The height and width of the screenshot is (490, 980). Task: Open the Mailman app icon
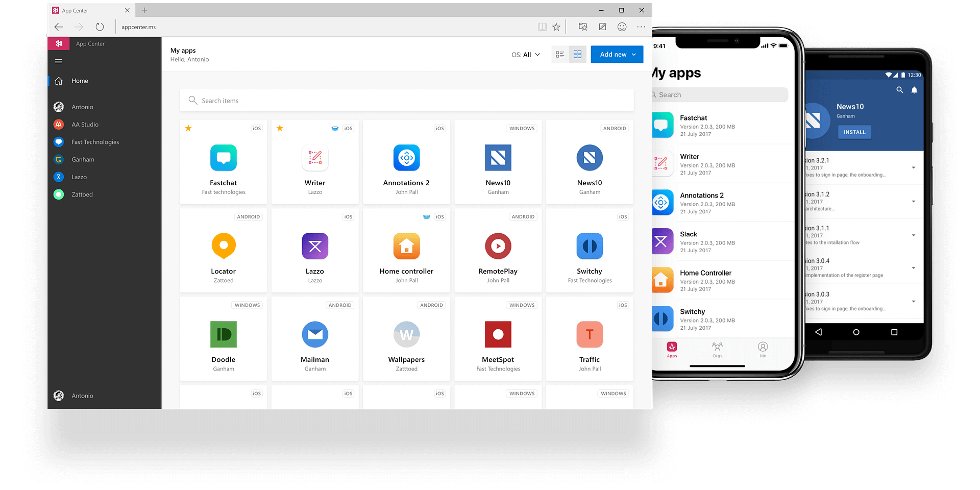tap(315, 334)
